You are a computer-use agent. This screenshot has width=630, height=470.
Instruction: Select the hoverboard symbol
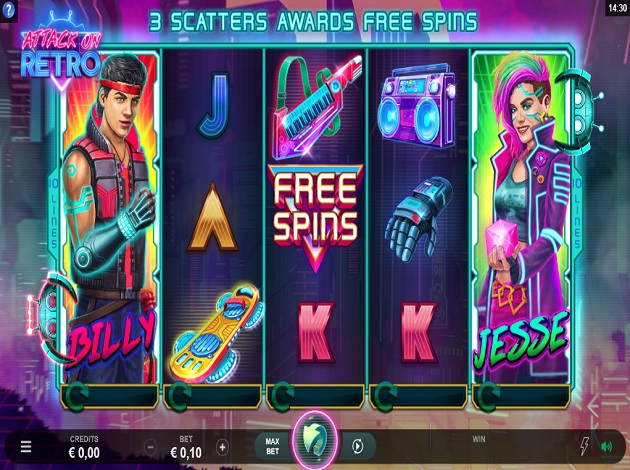tap(216, 332)
